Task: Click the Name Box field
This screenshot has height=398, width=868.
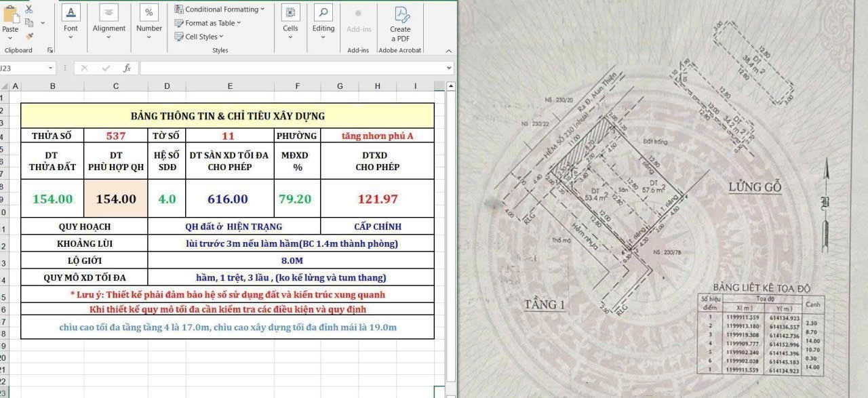Action: tap(23, 68)
